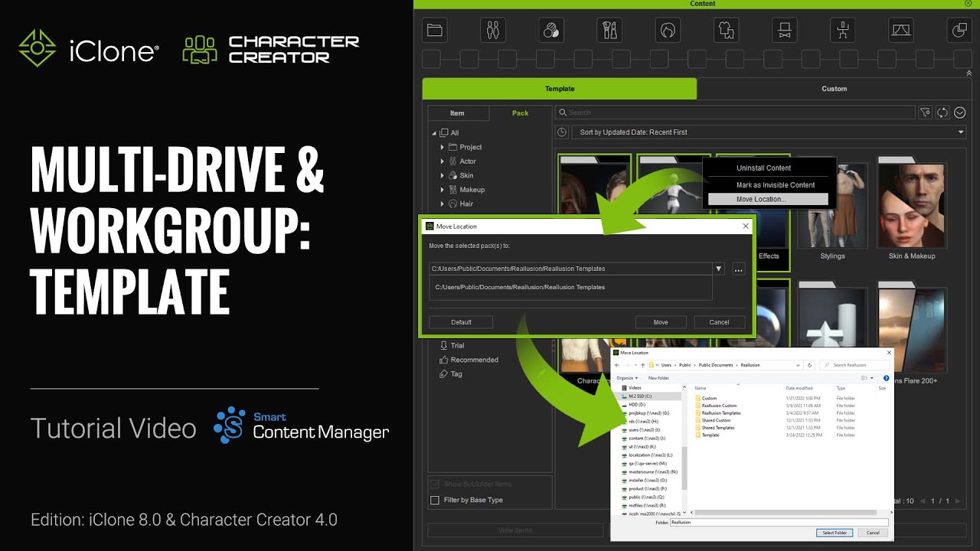This screenshot has width=980, height=551.
Task: Click the circled down-arrow icon beside search
Action: (x=959, y=112)
